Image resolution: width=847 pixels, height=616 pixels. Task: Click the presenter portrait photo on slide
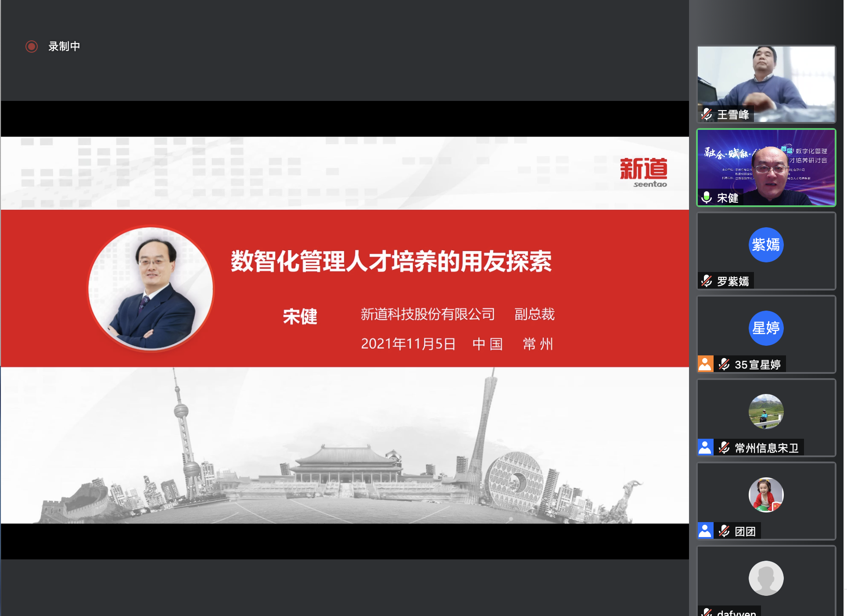pyautogui.click(x=151, y=289)
